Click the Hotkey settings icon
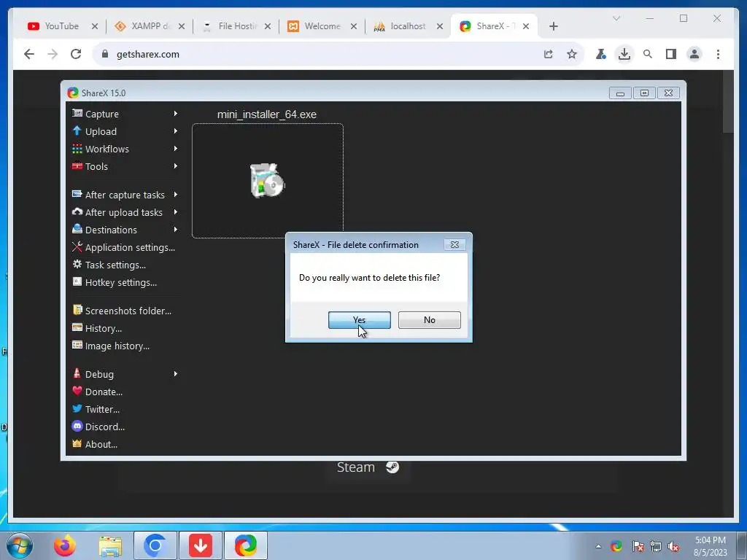 (x=77, y=282)
